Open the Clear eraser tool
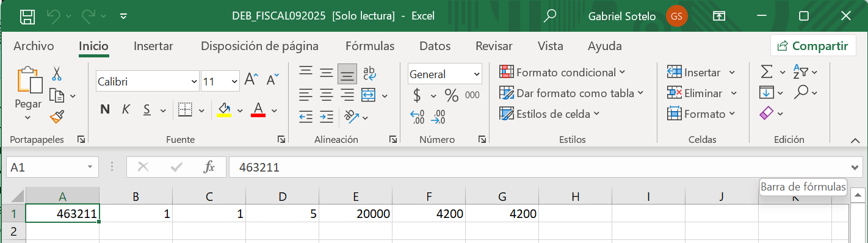This screenshot has height=243, width=868. [x=767, y=114]
